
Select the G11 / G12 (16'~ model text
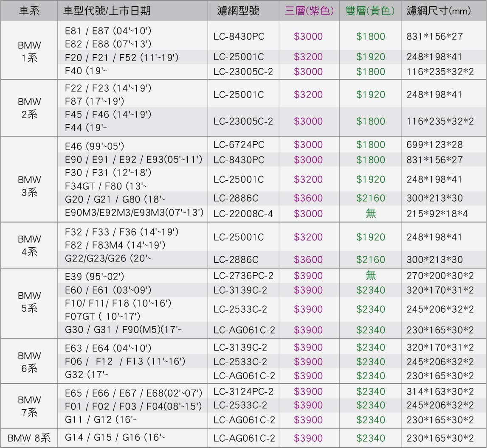point(101,420)
